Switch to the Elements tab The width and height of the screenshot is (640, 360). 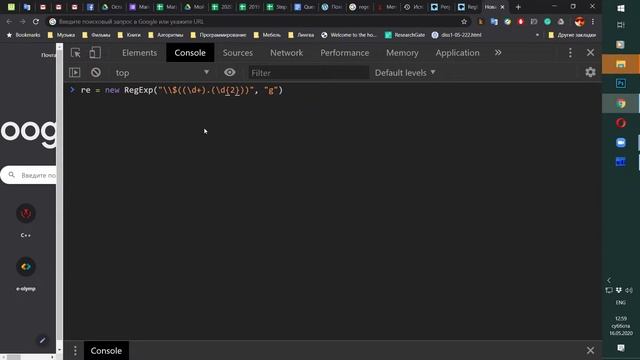point(139,53)
